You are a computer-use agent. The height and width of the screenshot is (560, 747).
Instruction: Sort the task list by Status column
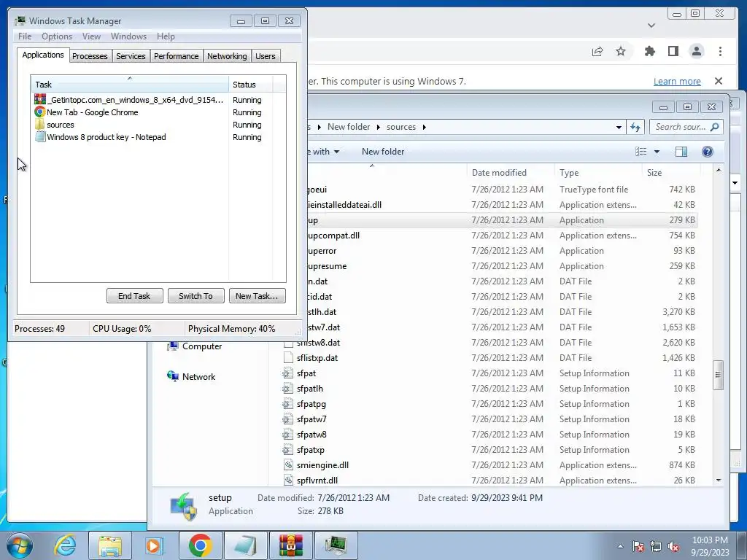point(251,85)
